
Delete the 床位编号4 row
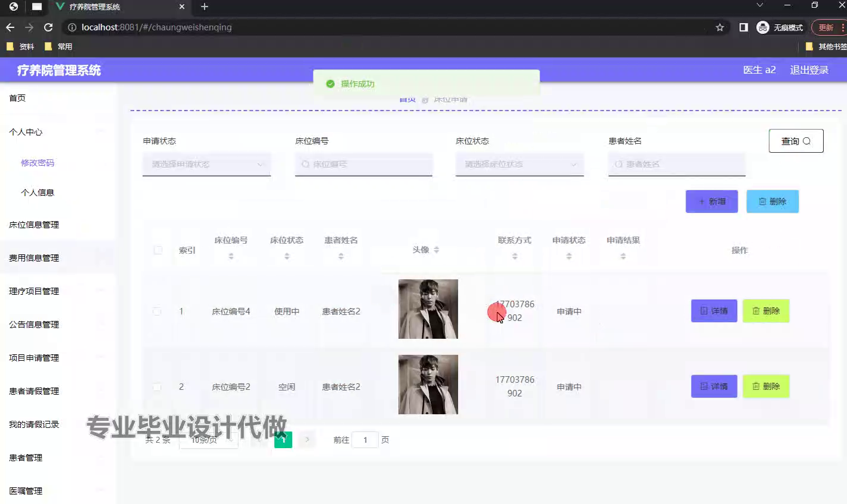coord(766,311)
